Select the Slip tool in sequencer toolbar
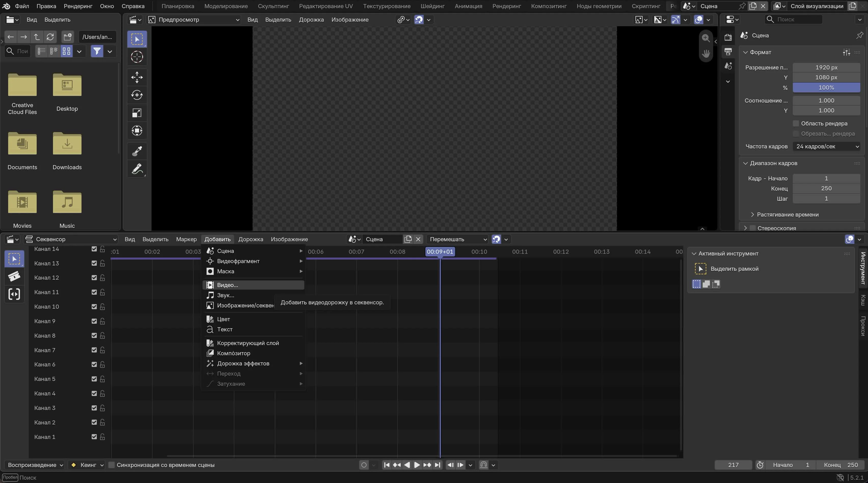The width and height of the screenshot is (868, 483). [x=14, y=294]
